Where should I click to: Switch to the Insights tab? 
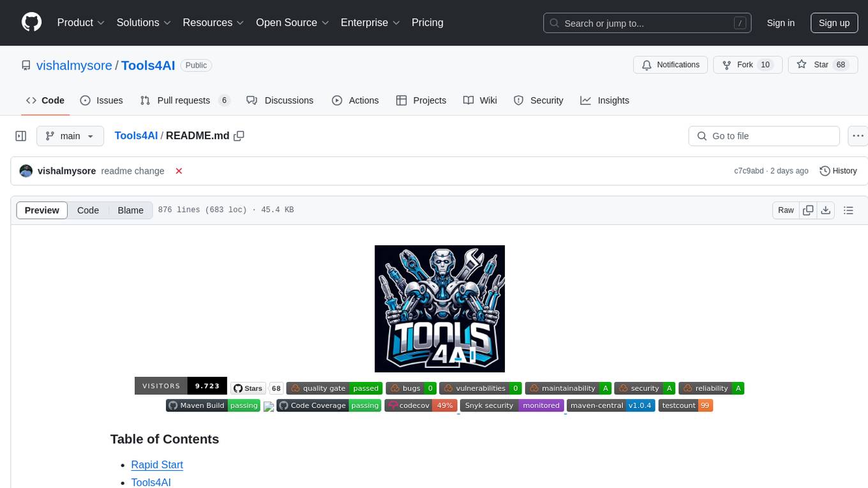tap(605, 100)
